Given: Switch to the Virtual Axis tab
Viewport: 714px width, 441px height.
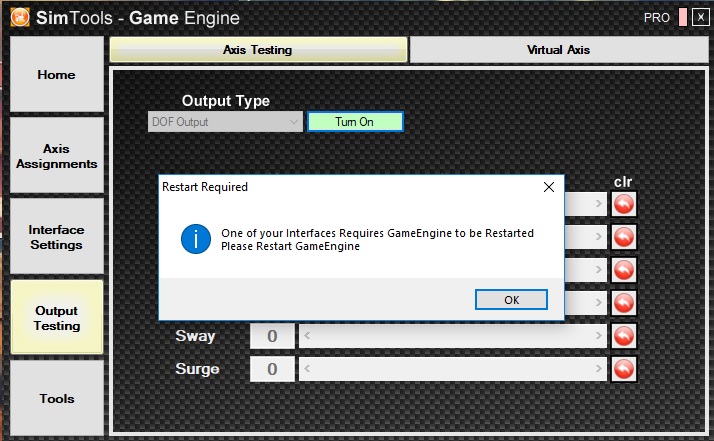Looking at the screenshot, I should 559,50.
